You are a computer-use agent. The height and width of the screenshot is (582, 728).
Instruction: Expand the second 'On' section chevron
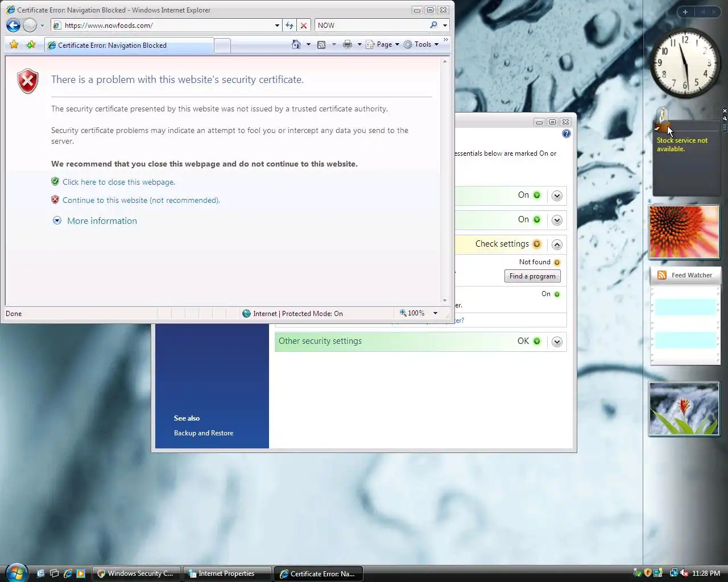click(x=557, y=220)
